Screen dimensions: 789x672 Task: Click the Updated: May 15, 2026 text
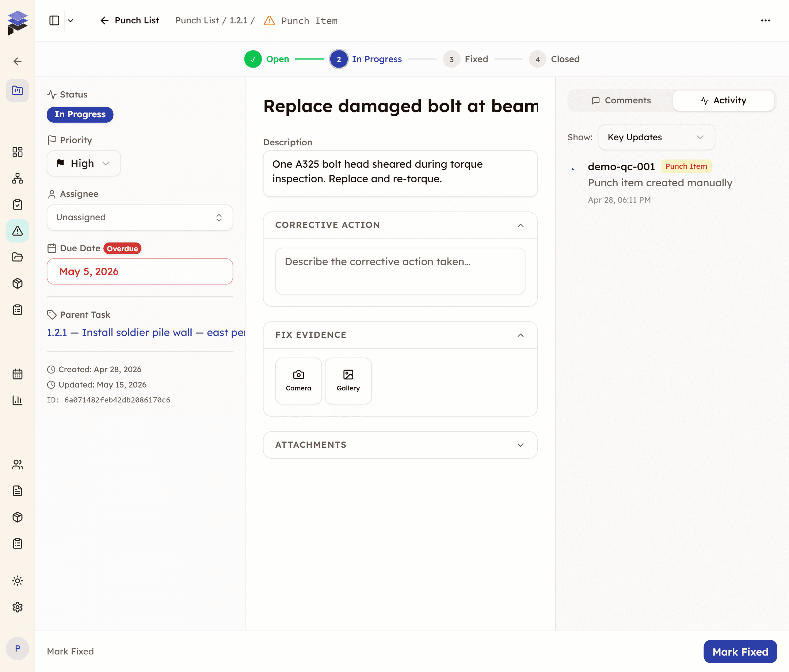pos(102,385)
